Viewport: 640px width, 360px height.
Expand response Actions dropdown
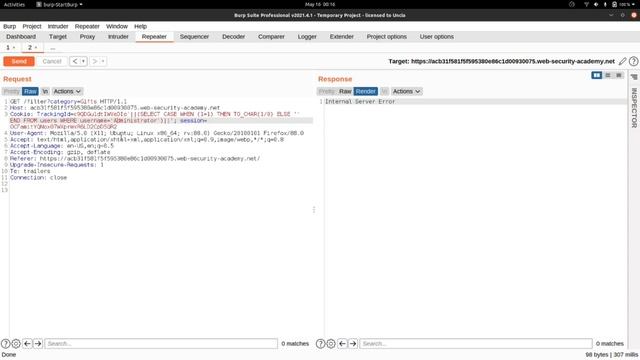click(x=407, y=91)
